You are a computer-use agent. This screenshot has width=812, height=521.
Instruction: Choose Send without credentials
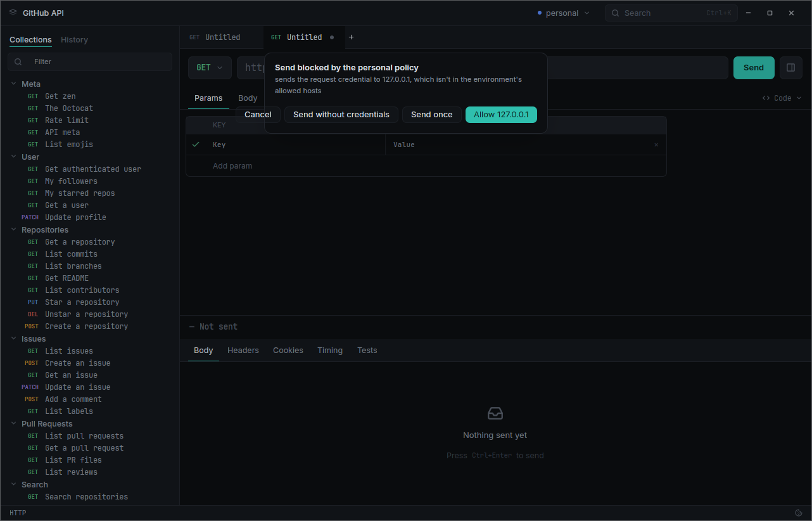click(341, 115)
